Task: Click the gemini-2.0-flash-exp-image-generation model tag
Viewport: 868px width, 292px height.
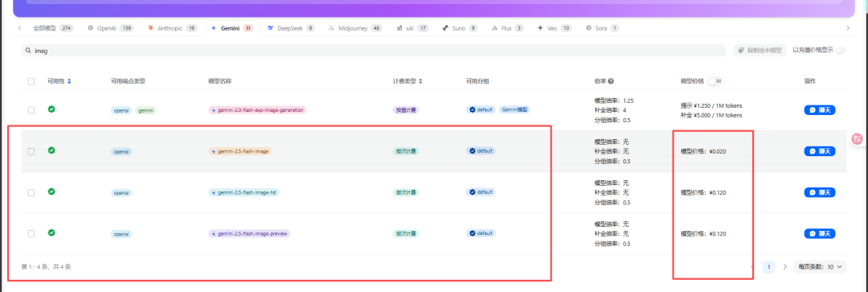Action: point(257,110)
